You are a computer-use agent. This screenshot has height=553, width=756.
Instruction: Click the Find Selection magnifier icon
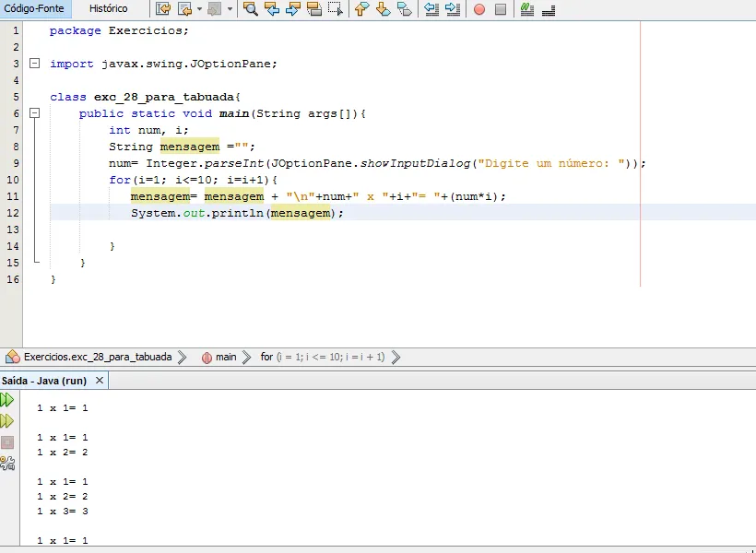[x=250, y=9]
